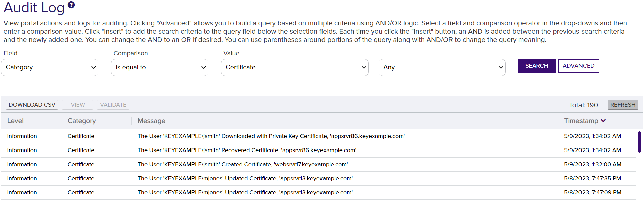Viewport: 644px width, 202px height.
Task: Sort by the Category column header
Action: coord(82,121)
